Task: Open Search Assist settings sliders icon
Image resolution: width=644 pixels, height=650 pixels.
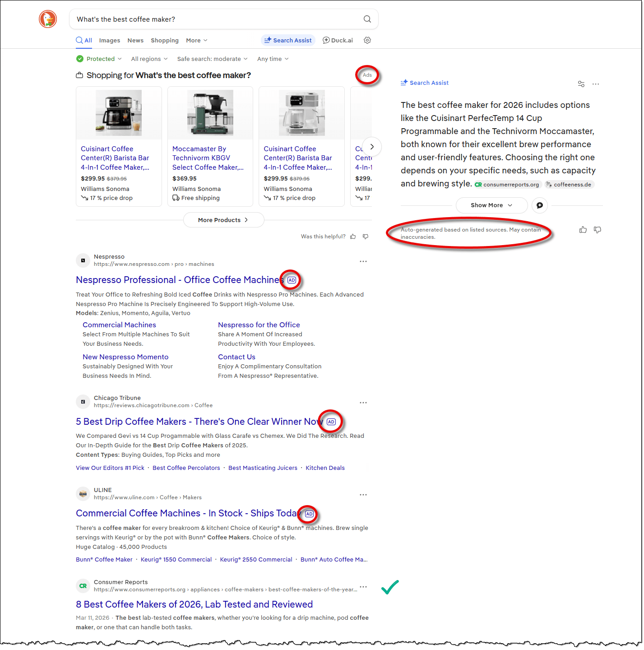Action: point(581,84)
